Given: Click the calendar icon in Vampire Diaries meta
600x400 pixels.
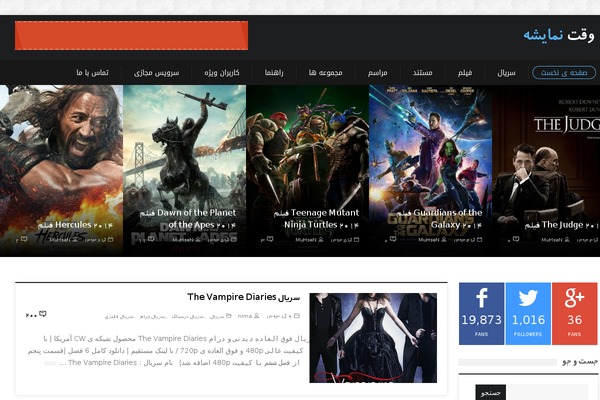Looking at the screenshot, I should pos(297,316).
